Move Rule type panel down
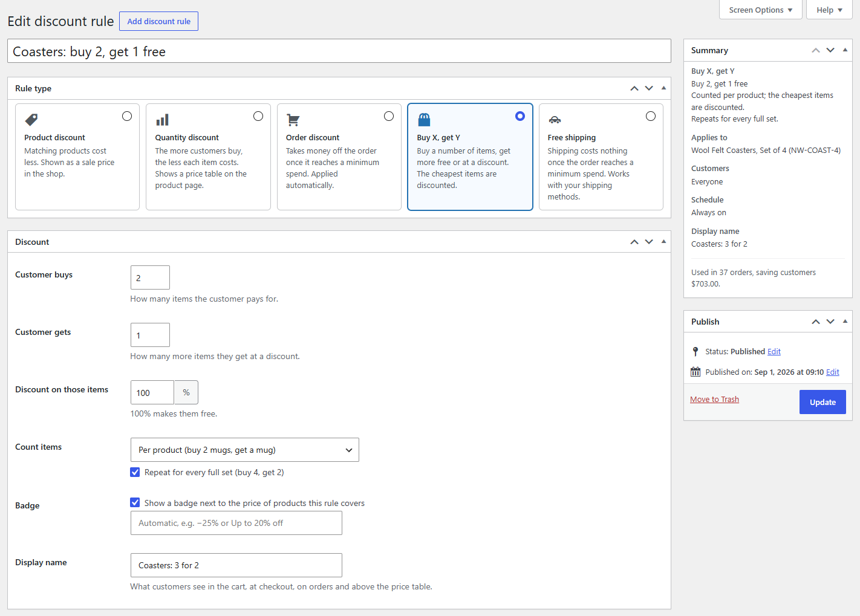This screenshot has height=616, width=860. (649, 88)
